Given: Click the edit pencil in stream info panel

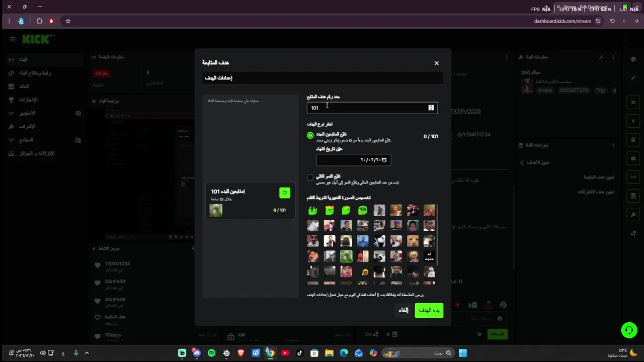Looking at the screenshot, I should 601,57.
